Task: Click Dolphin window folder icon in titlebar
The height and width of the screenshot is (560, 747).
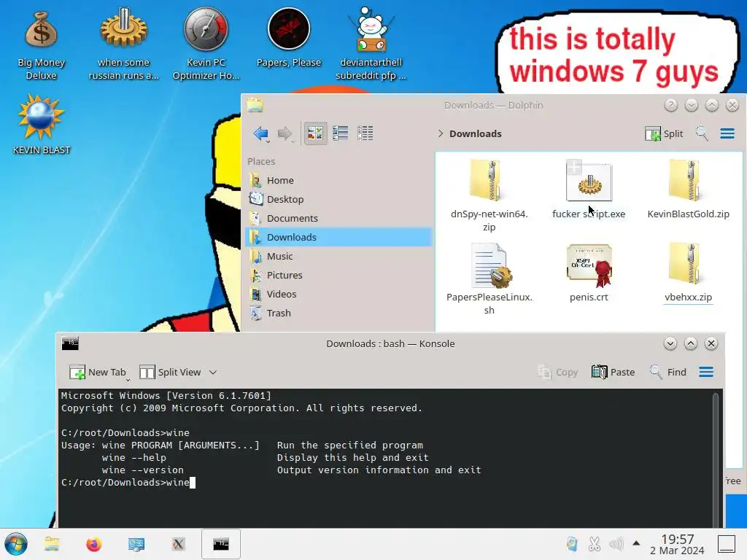Action: [255, 105]
